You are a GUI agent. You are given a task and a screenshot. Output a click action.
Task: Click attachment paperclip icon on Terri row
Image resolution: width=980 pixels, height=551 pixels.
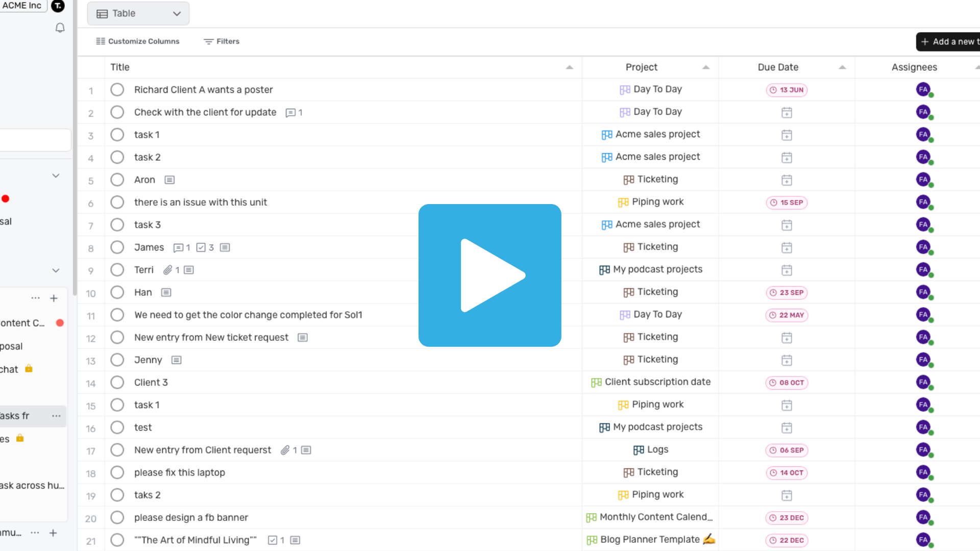pyautogui.click(x=167, y=270)
